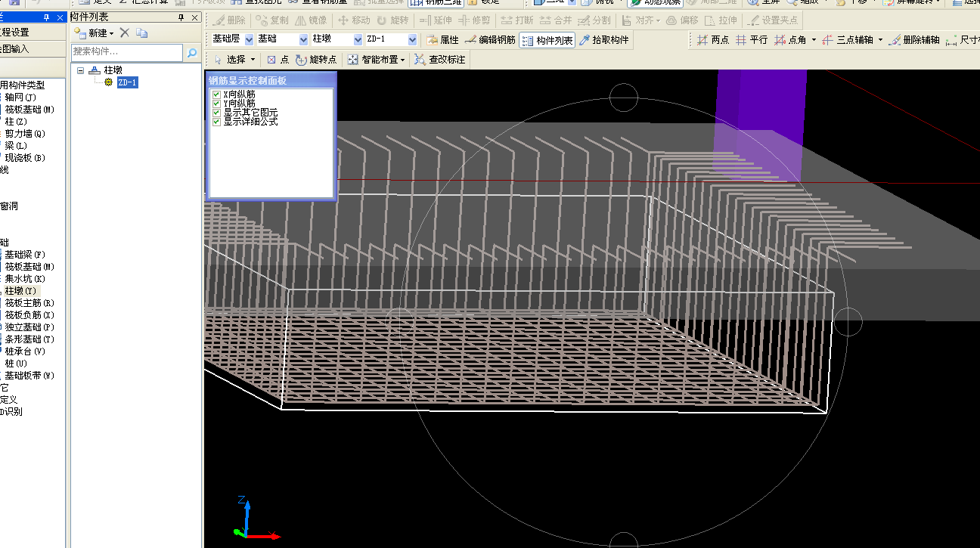Open 编辑钢筋 (edit rebar)
This screenshot has width=980, height=548.
tap(490, 40)
